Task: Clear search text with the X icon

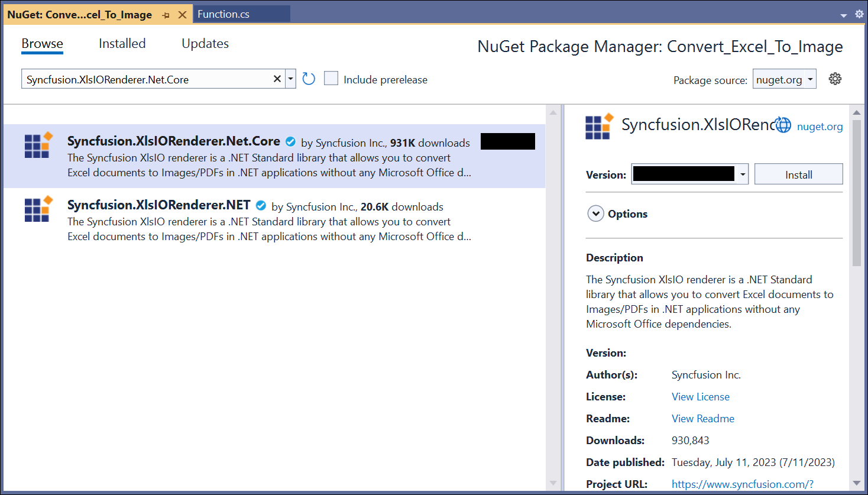Action: point(277,79)
